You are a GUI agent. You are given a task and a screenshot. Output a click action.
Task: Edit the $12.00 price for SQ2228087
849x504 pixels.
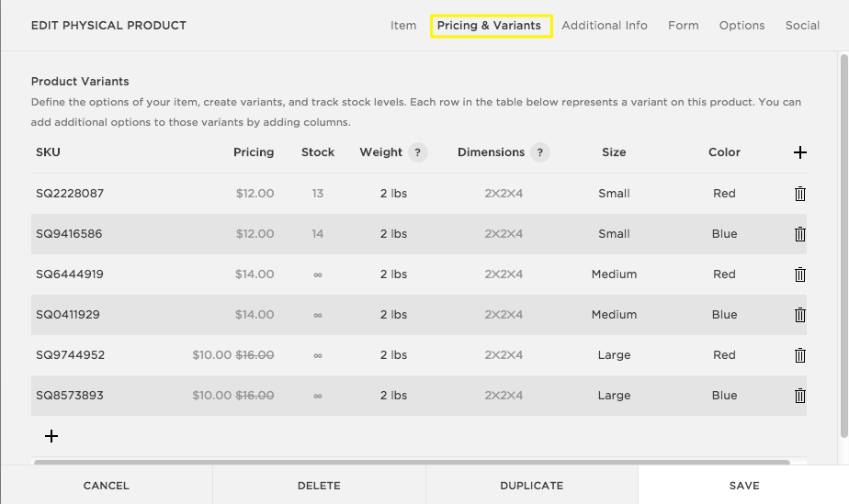click(x=255, y=194)
